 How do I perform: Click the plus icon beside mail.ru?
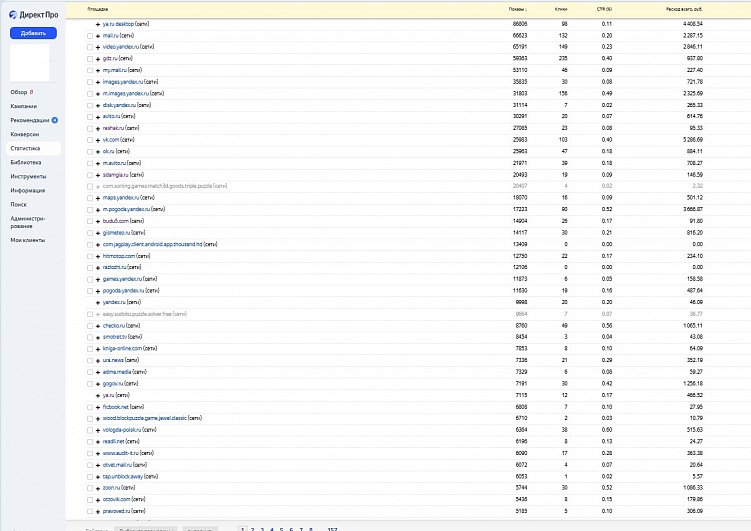click(98, 35)
